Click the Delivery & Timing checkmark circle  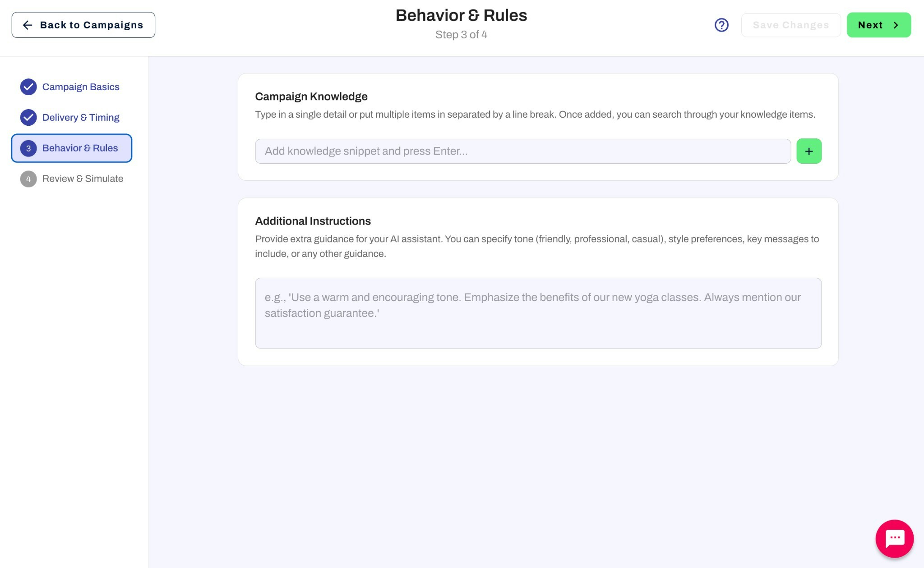click(x=28, y=117)
